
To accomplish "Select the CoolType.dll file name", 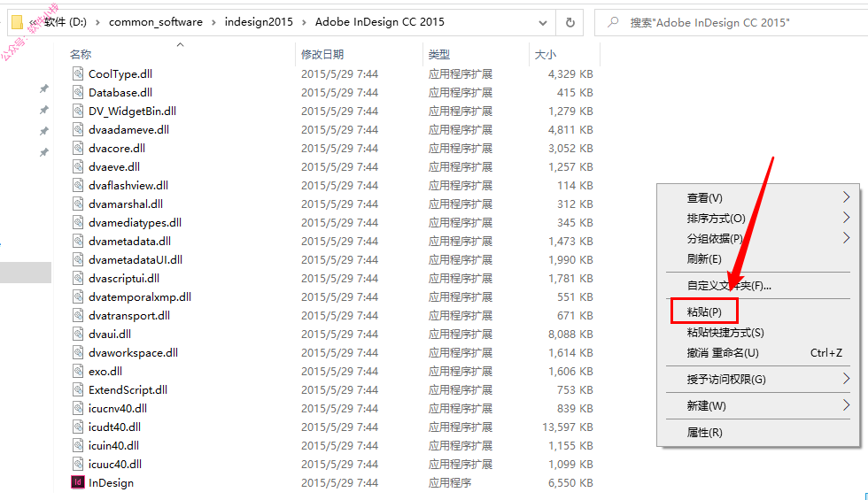I will [x=120, y=74].
